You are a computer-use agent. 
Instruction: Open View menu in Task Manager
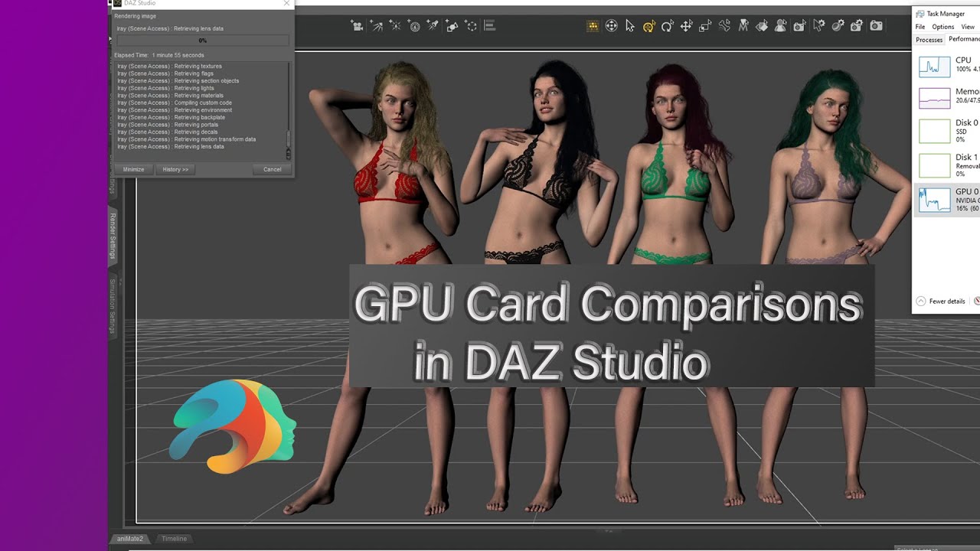click(968, 27)
